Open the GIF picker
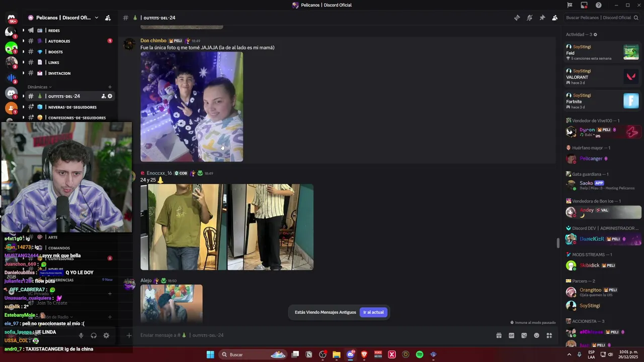Screen dimensions: 644x362 [x=511, y=335]
